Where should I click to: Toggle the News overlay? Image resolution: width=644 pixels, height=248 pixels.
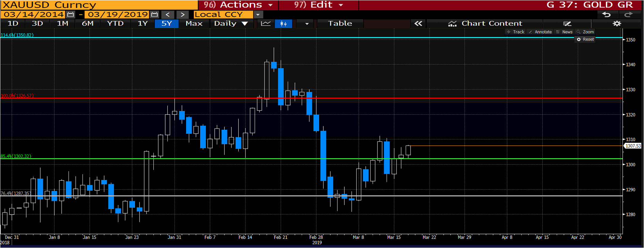click(564, 32)
